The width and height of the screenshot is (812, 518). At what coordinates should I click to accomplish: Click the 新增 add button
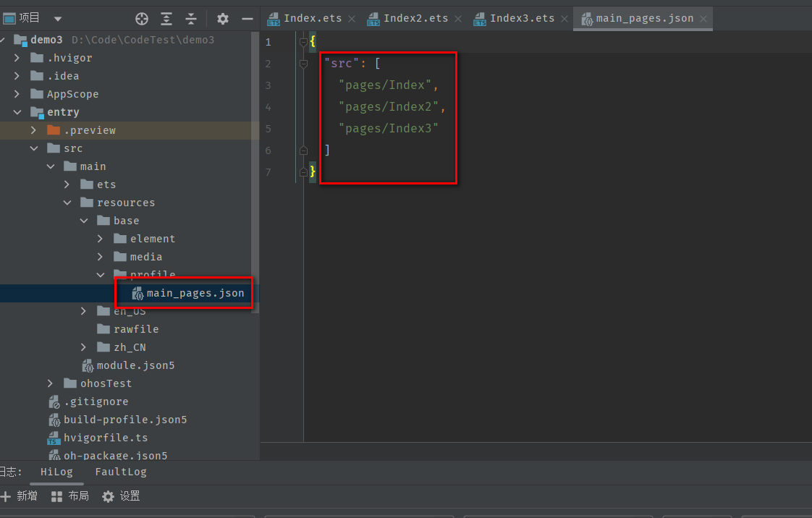(x=20, y=496)
